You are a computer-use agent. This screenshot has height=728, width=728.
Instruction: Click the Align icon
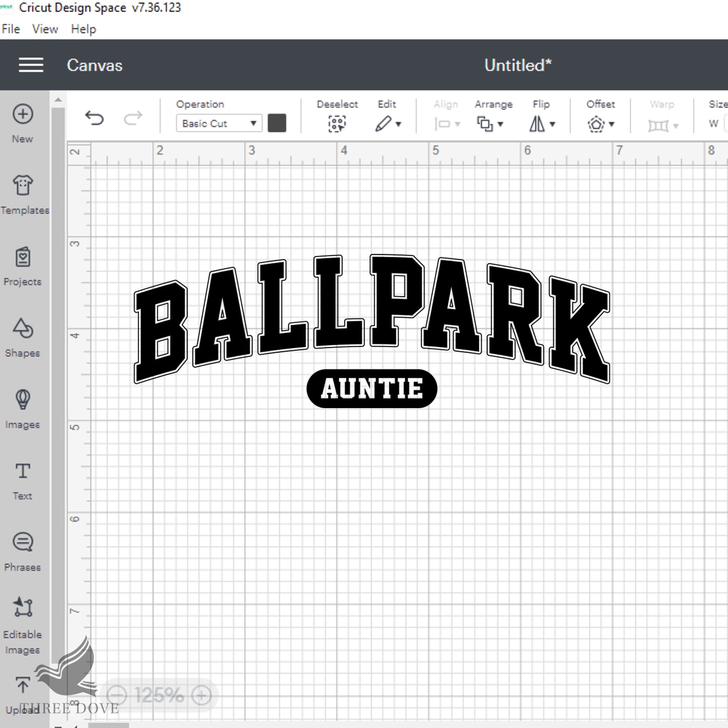(442, 124)
